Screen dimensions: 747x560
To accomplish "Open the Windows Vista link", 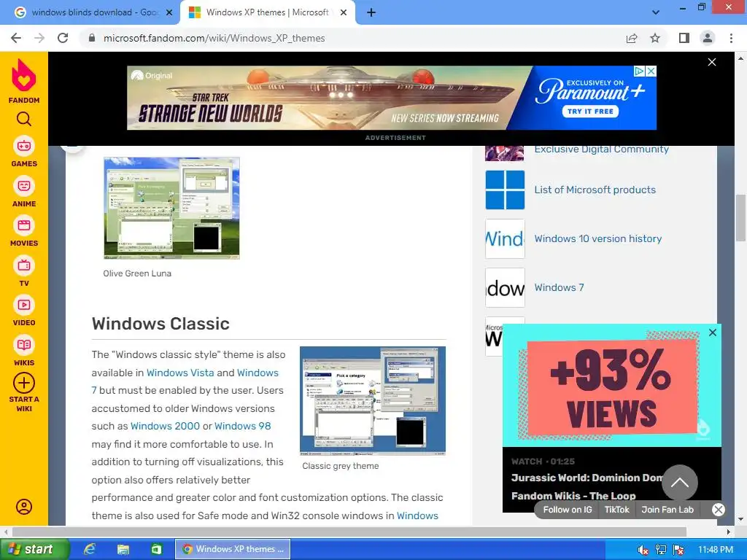I will click(x=180, y=373).
